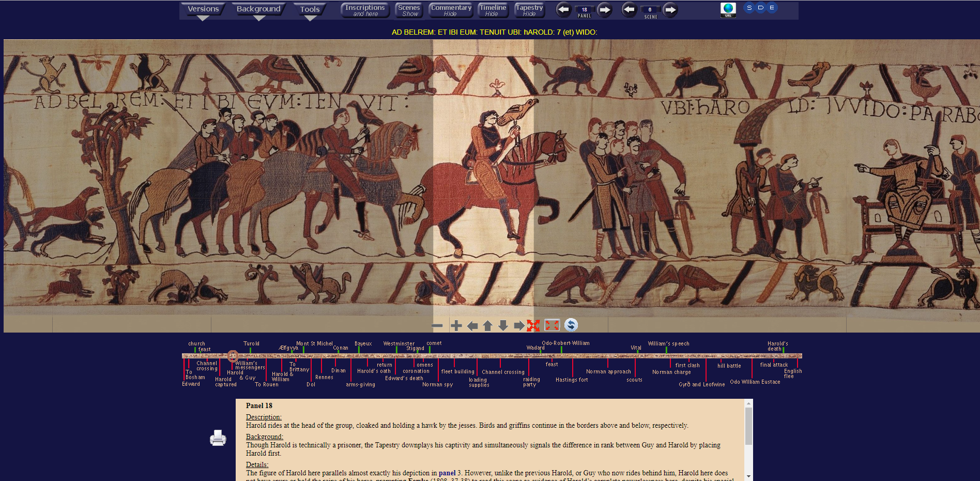Screen dimensions: 980x481
Task: Open the Versions dropdown menu
Action: click(x=203, y=9)
